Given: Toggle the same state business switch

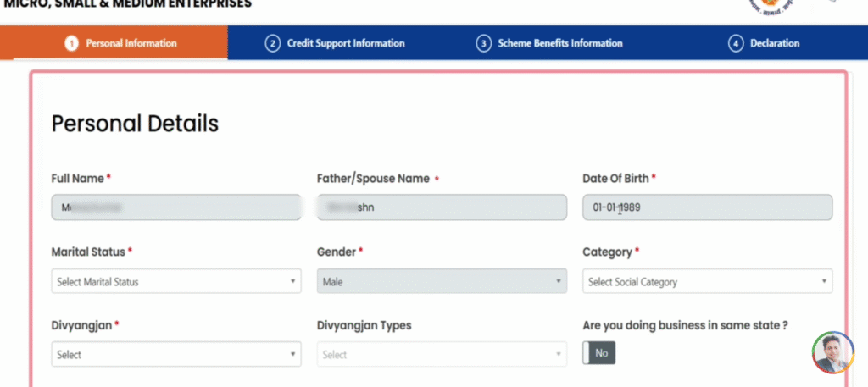Looking at the screenshot, I should [599, 353].
